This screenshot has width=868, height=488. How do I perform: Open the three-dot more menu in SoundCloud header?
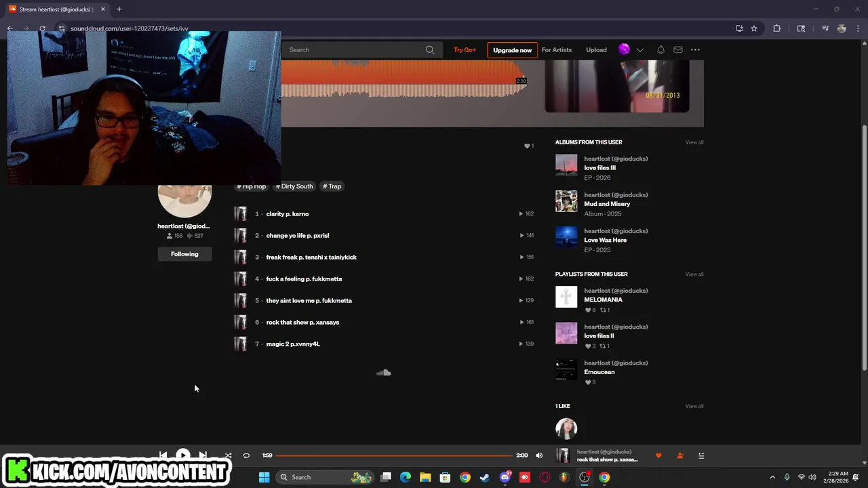click(x=695, y=49)
